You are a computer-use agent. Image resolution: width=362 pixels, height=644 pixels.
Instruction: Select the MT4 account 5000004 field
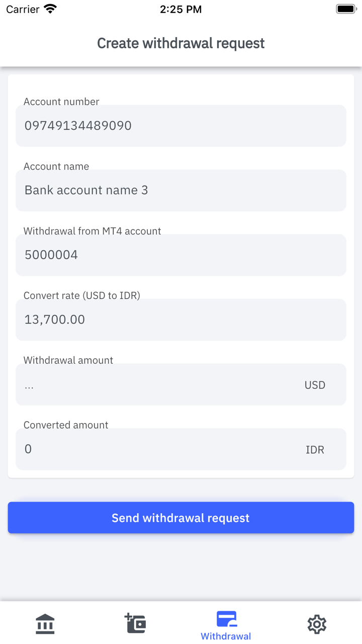(181, 255)
